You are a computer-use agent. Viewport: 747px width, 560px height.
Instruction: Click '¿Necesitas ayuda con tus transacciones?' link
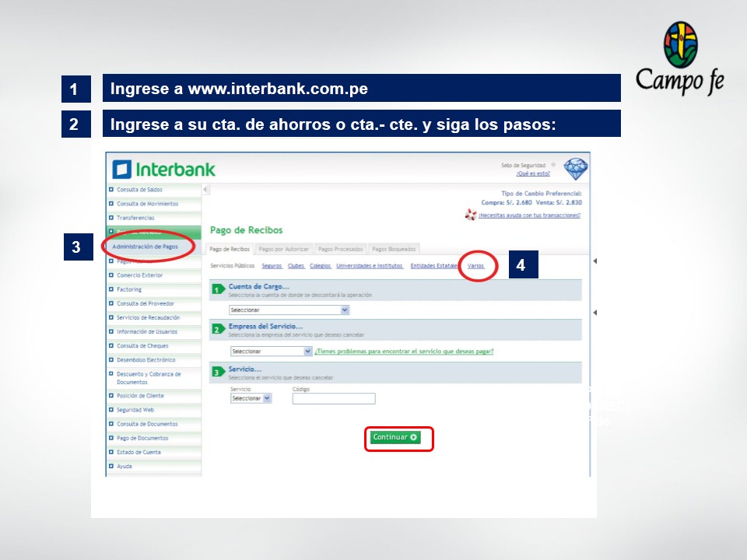coord(529,215)
